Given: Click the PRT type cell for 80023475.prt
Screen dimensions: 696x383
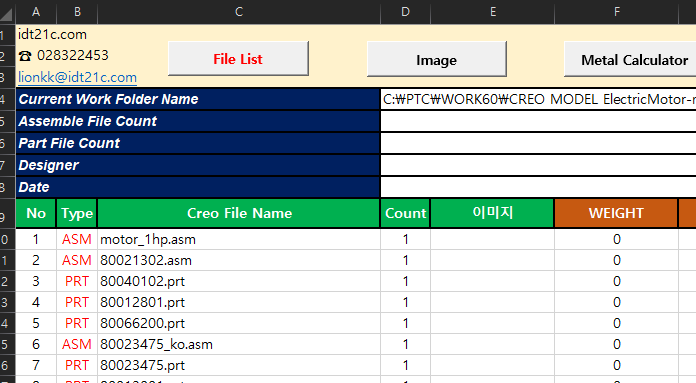Looking at the screenshot, I should click(x=77, y=365).
